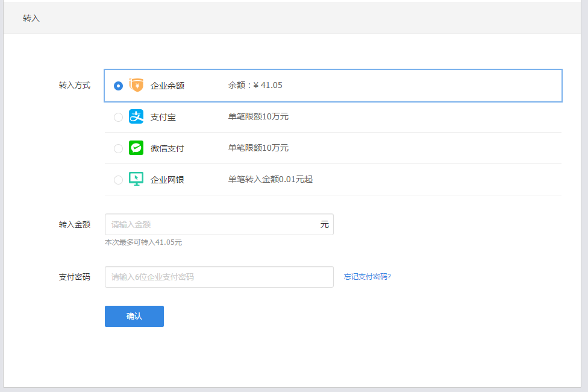Pick the 企业网银 radio button

click(118, 180)
